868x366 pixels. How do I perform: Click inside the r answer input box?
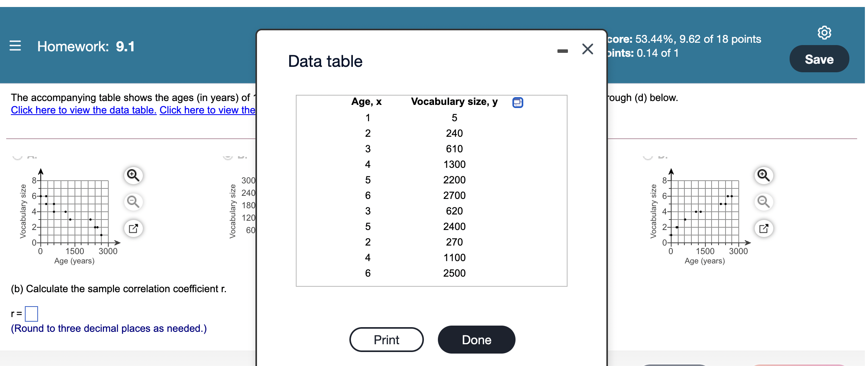(31, 313)
